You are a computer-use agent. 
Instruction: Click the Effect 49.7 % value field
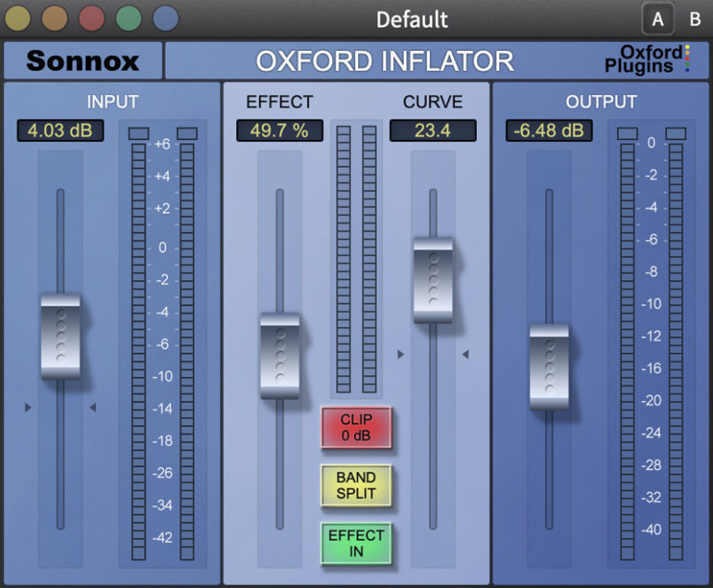pyautogui.click(x=279, y=130)
